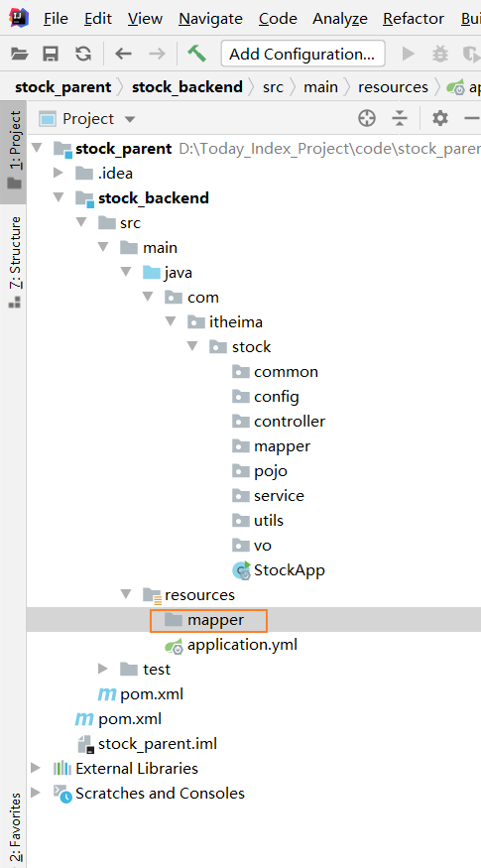Expand the .idea folder
Screen dimensions: 481x868
59,174
